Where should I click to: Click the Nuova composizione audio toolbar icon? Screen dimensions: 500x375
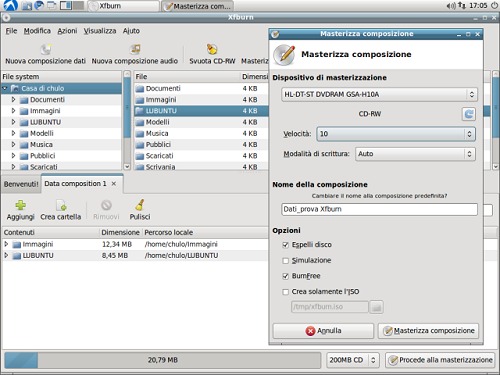click(x=135, y=49)
